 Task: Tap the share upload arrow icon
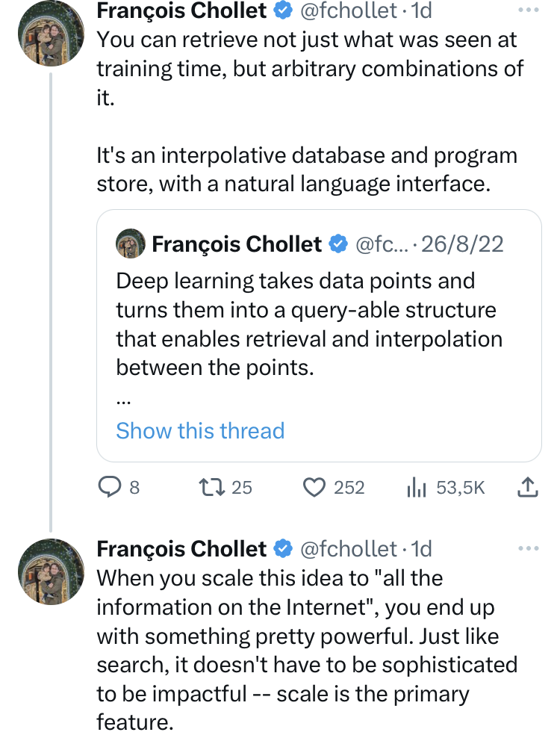(527, 487)
